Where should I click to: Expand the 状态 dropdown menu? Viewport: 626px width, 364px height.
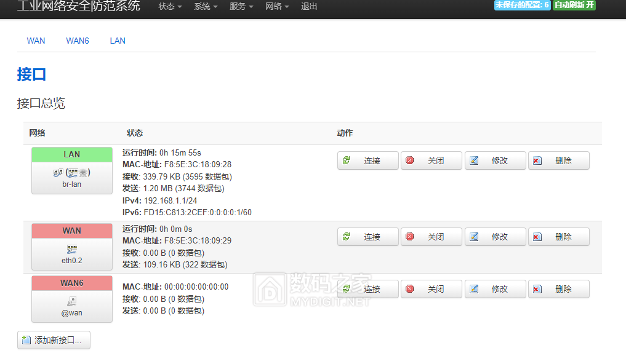[x=170, y=7]
